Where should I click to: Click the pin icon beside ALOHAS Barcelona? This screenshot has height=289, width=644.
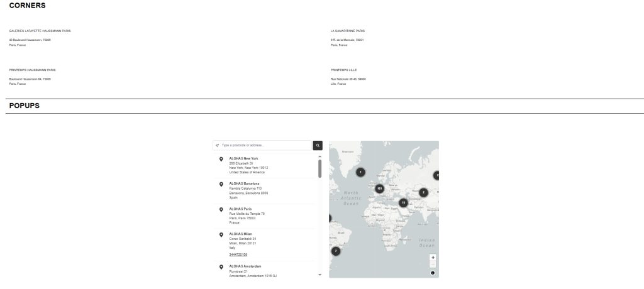click(221, 184)
